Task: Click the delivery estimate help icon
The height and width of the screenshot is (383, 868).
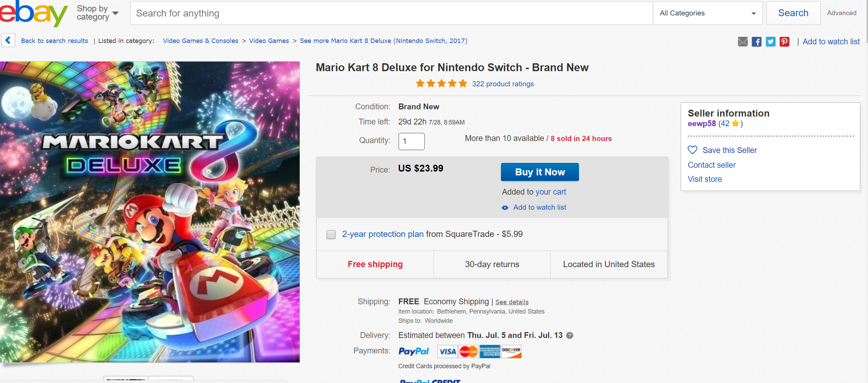Action: [570, 336]
